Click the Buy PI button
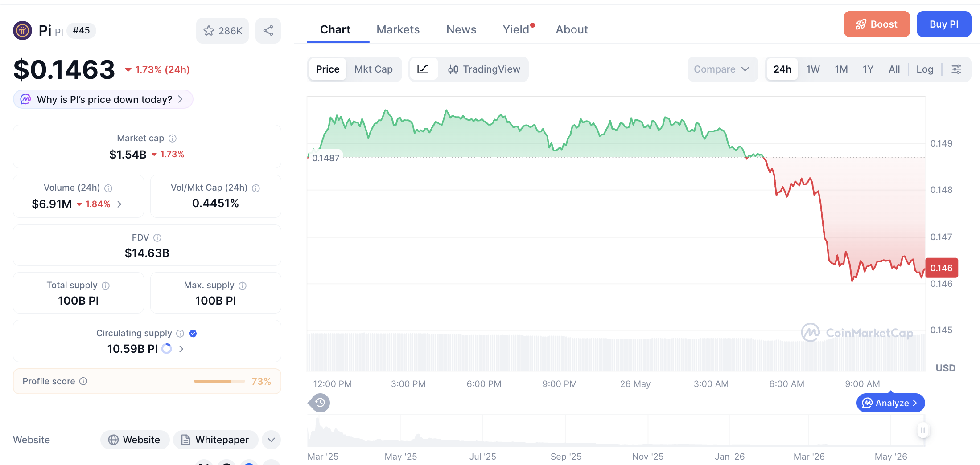Screen dimensions: 980x465 pos(944,24)
